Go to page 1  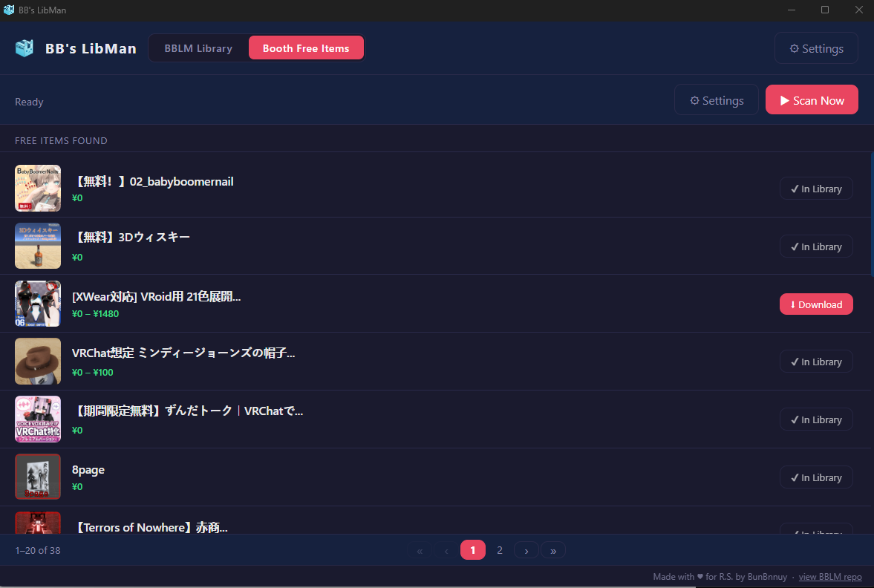click(x=473, y=550)
